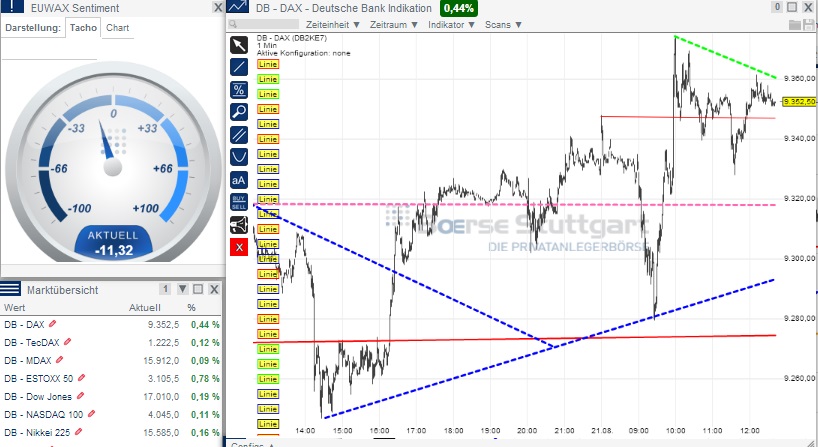Screen dimensions: 818x447
Task: Click the red X delete drawings button
Action: 239,247
